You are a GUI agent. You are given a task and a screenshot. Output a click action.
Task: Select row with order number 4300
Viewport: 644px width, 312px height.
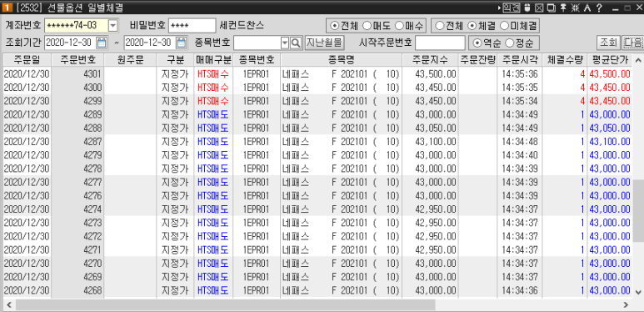point(318,88)
